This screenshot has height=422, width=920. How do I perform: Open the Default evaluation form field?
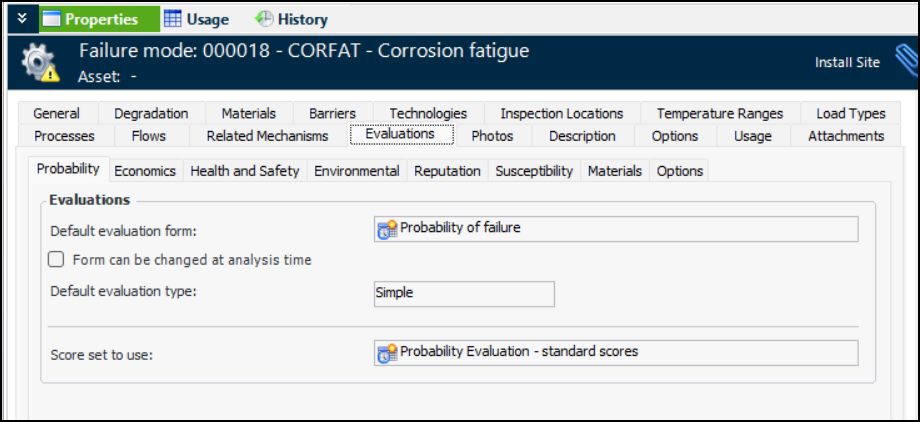coord(615,229)
